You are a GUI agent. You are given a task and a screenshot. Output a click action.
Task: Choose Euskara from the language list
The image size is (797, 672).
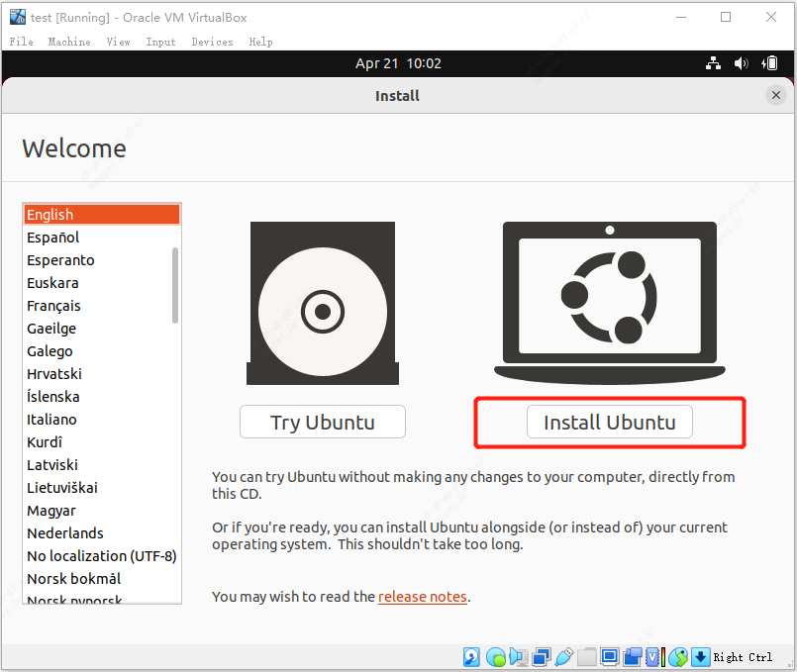102,283
